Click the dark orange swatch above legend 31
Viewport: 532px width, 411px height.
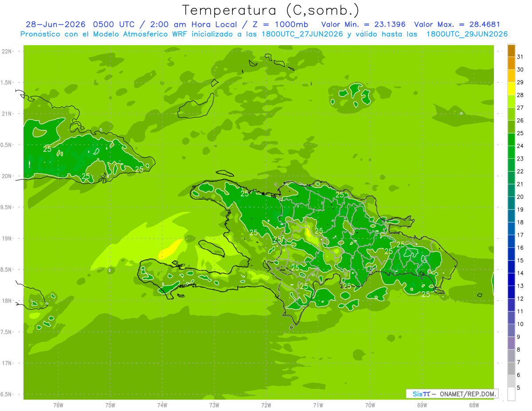[511, 51]
